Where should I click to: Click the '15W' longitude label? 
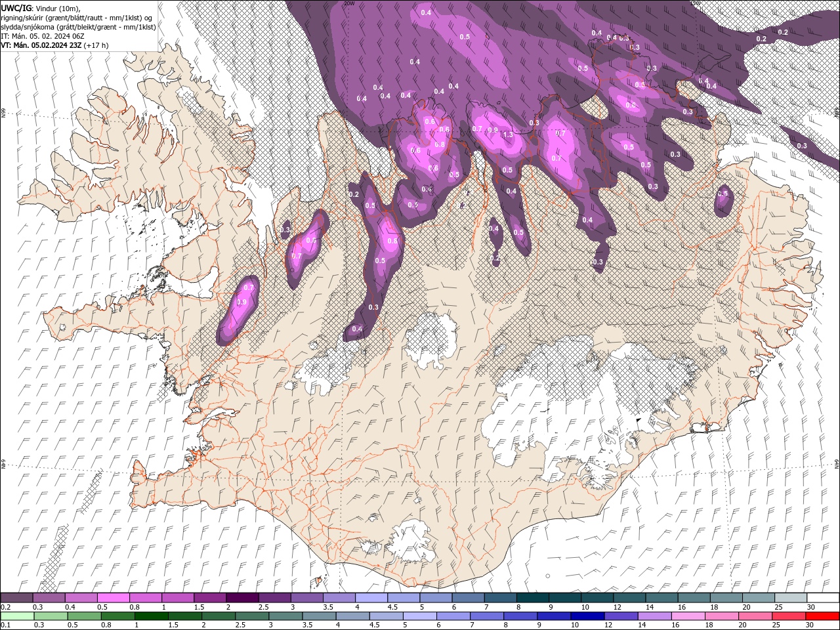(x=695, y=3)
